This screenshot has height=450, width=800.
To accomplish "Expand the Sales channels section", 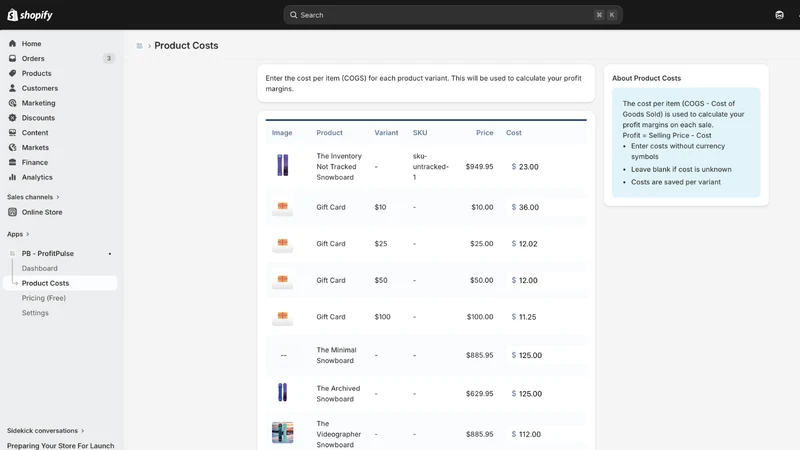I will (x=33, y=197).
